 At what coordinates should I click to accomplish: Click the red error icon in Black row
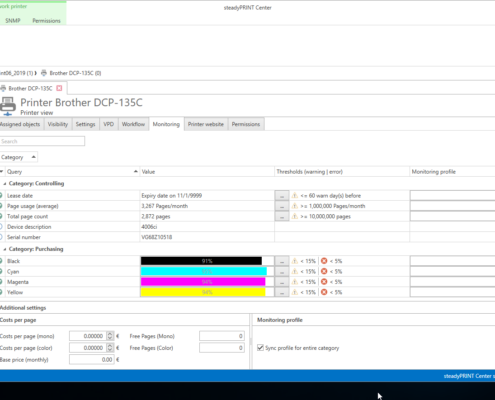[324, 261]
